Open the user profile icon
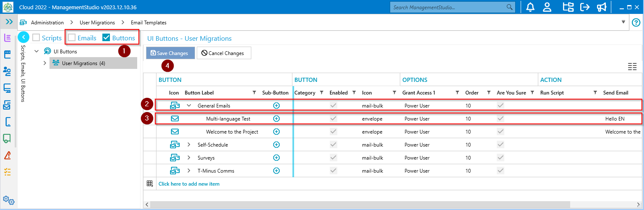 547,7
